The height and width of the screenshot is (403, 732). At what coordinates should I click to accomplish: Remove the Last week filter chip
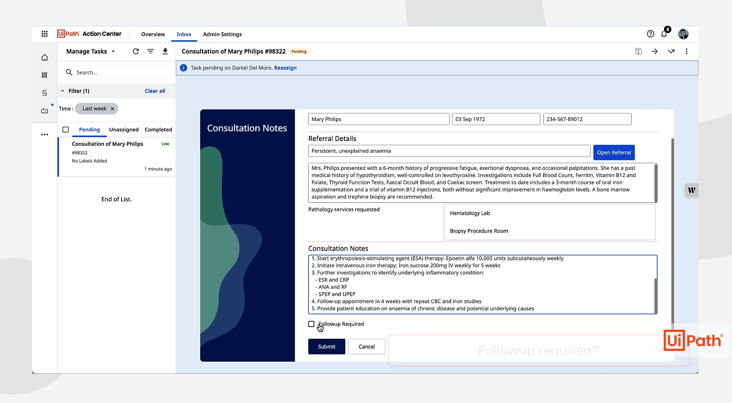[112, 109]
